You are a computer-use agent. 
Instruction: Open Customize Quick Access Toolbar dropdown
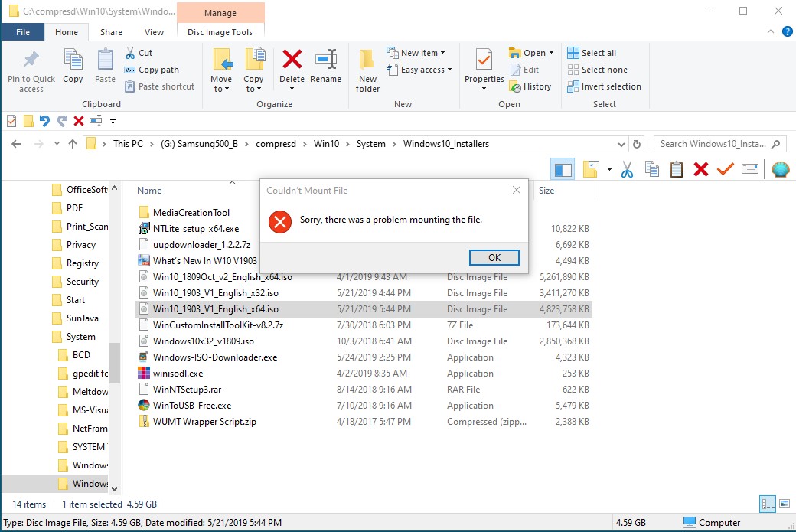pos(113,121)
